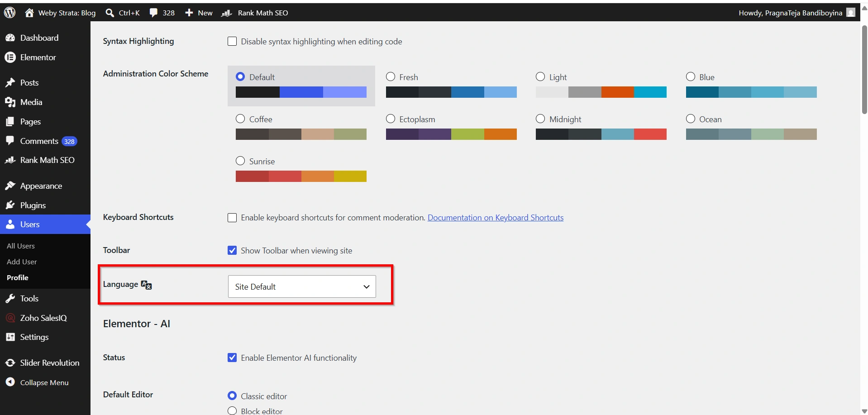Open the Language Site Default dropdown
Image resolution: width=868 pixels, height=415 pixels.
302,286
